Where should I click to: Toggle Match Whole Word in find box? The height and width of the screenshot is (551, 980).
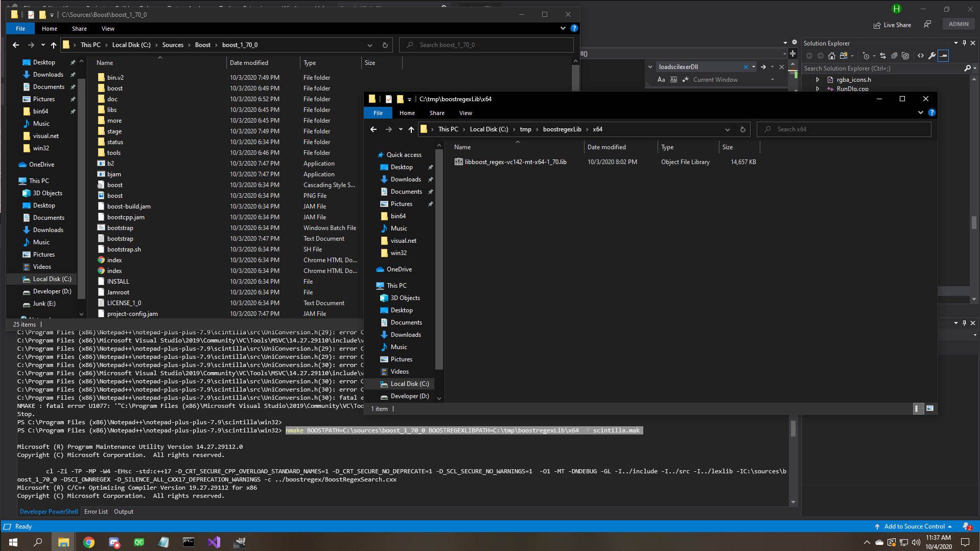(673, 80)
